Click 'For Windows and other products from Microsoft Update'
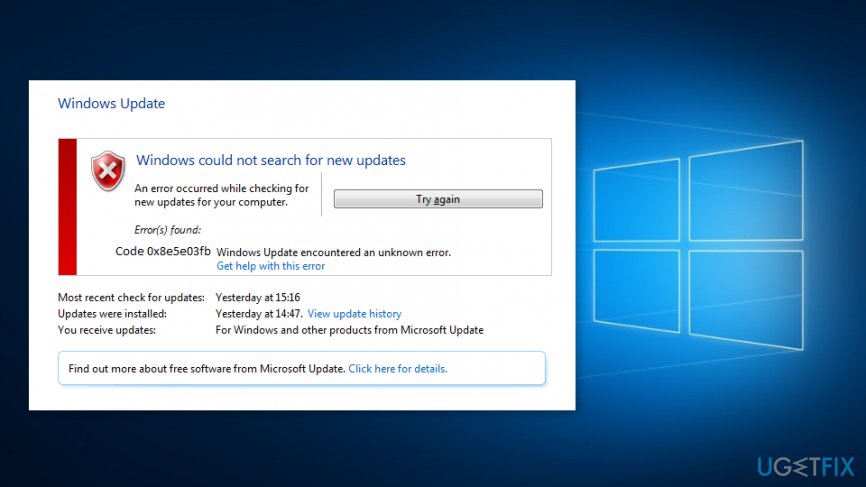 click(350, 330)
